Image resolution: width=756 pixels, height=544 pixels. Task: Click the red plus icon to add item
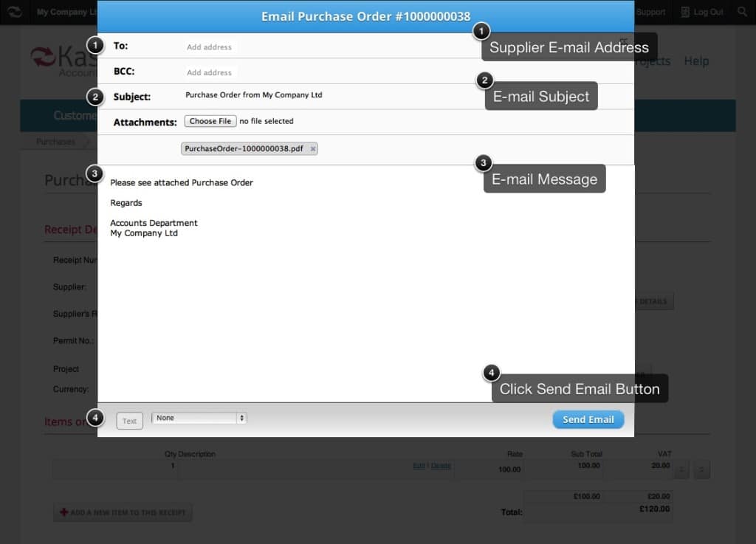coord(63,512)
